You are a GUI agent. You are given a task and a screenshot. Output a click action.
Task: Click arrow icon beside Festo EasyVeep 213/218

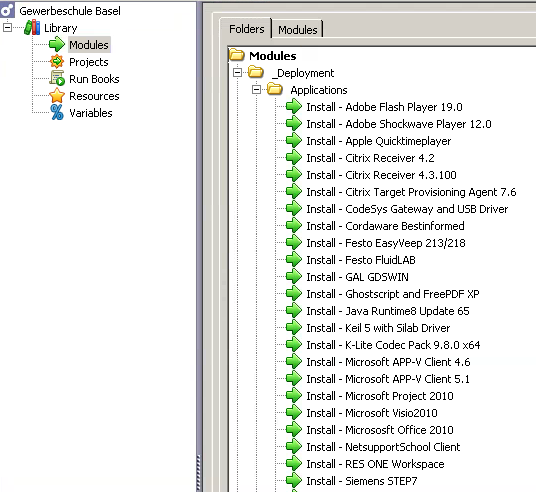coord(294,242)
